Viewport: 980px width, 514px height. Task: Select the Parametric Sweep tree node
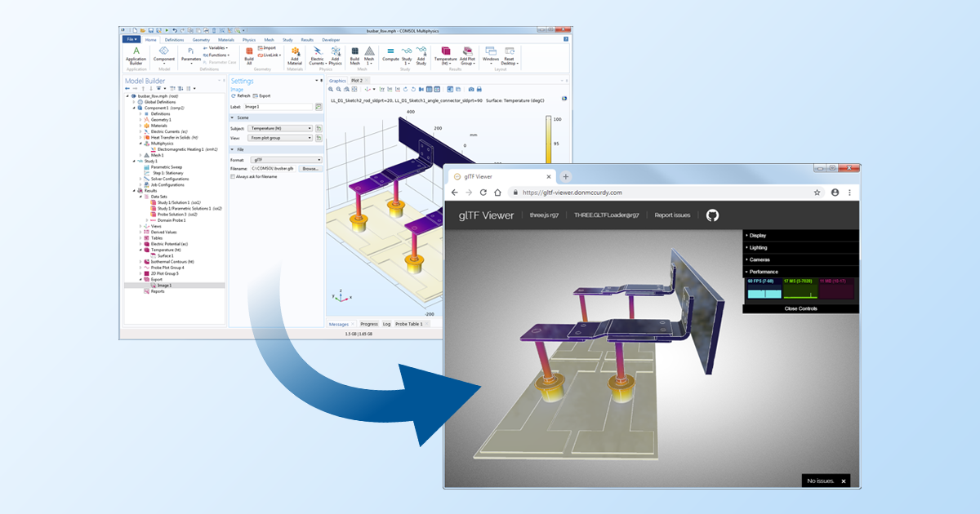[x=165, y=167]
